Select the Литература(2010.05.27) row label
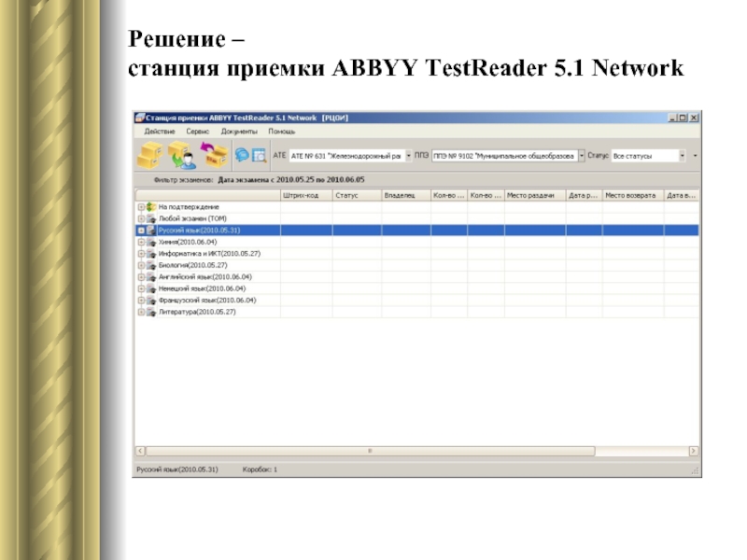 197,312
